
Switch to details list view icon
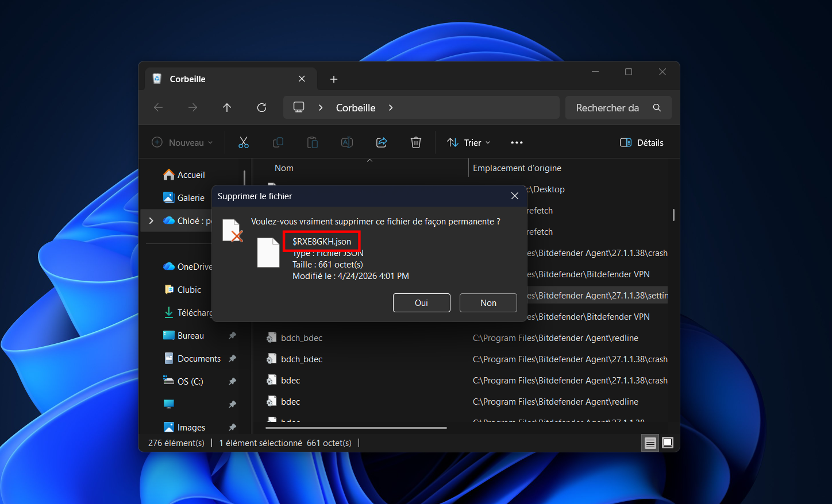pos(650,443)
